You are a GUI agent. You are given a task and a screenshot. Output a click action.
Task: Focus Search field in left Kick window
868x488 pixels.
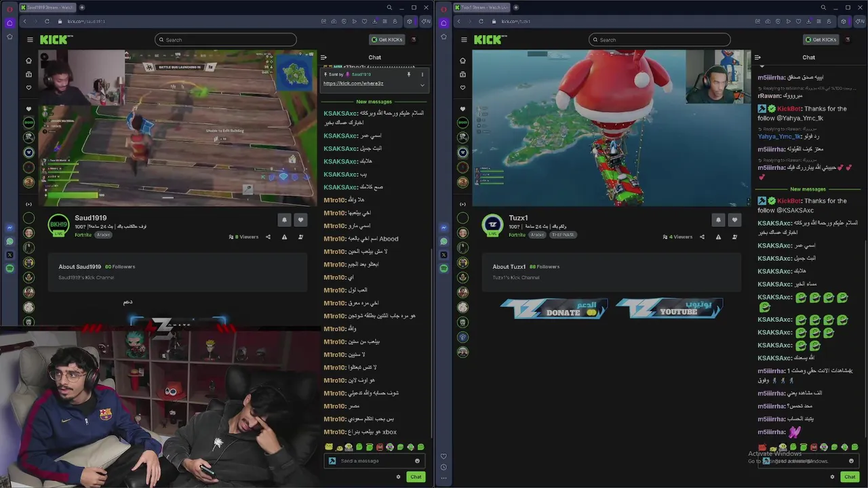click(x=226, y=40)
